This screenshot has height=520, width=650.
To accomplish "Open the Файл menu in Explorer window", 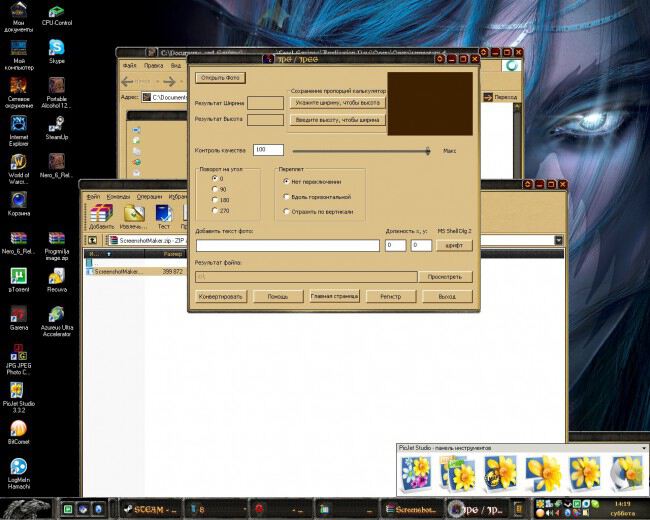I will pyautogui.click(x=130, y=66).
